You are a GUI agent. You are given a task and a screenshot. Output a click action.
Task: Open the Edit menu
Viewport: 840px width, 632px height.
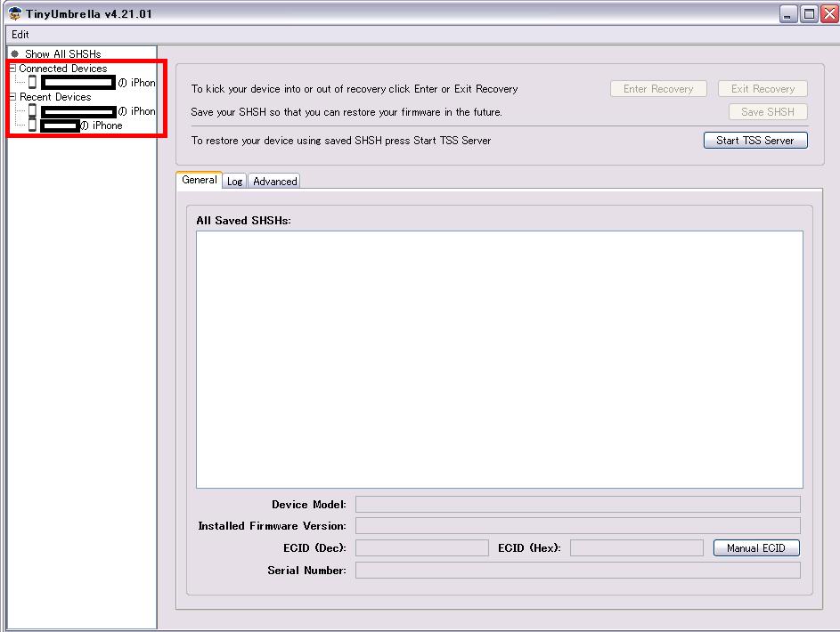20,34
